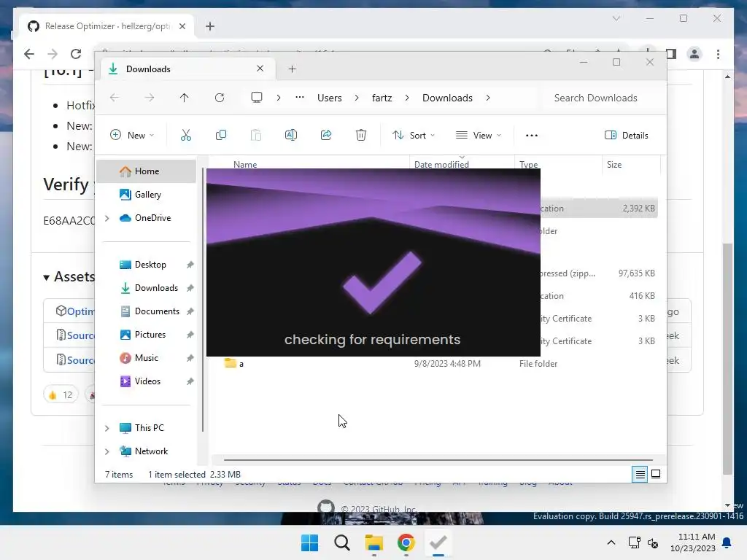The image size is (747, 560).
Task: Sort by the Name column header
Action: coord(245,164)
